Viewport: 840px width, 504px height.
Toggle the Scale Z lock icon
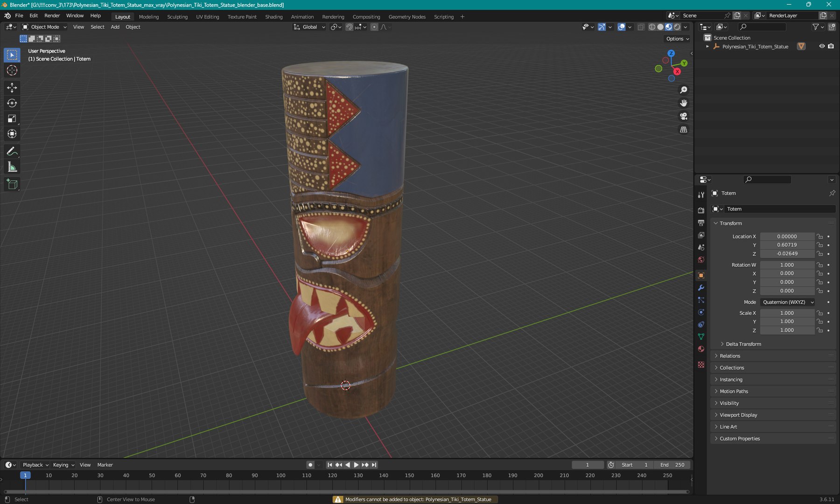coord(820,330)
